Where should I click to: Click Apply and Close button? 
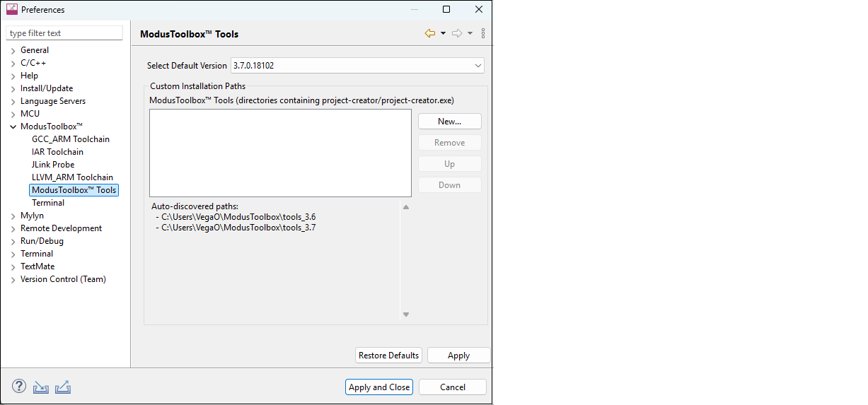pyautogui.click(x=379, y=387)
